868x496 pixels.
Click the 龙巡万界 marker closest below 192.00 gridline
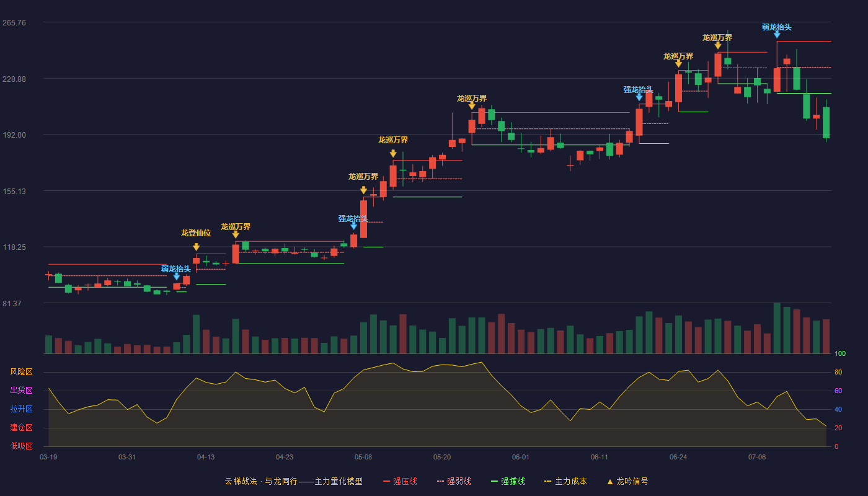(x=393, y=154)
